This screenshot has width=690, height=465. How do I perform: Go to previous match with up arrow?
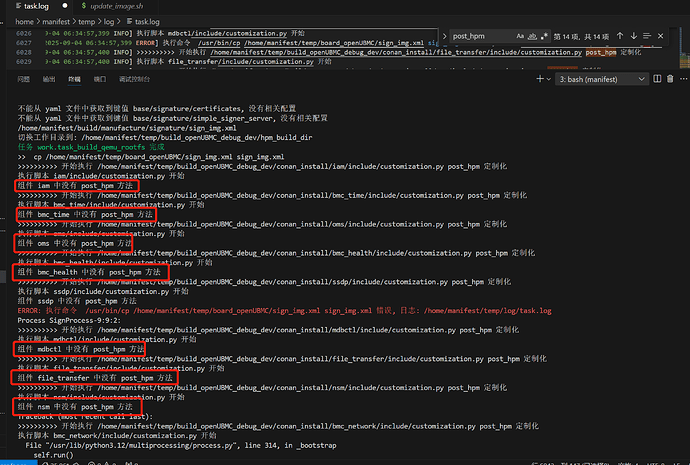click(x=620, y=36)
